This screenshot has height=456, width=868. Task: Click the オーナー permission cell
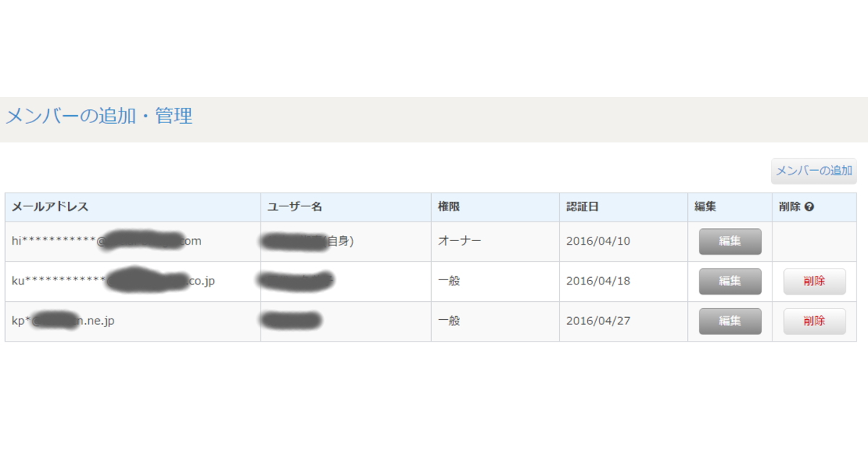click(x=495, y=242)
